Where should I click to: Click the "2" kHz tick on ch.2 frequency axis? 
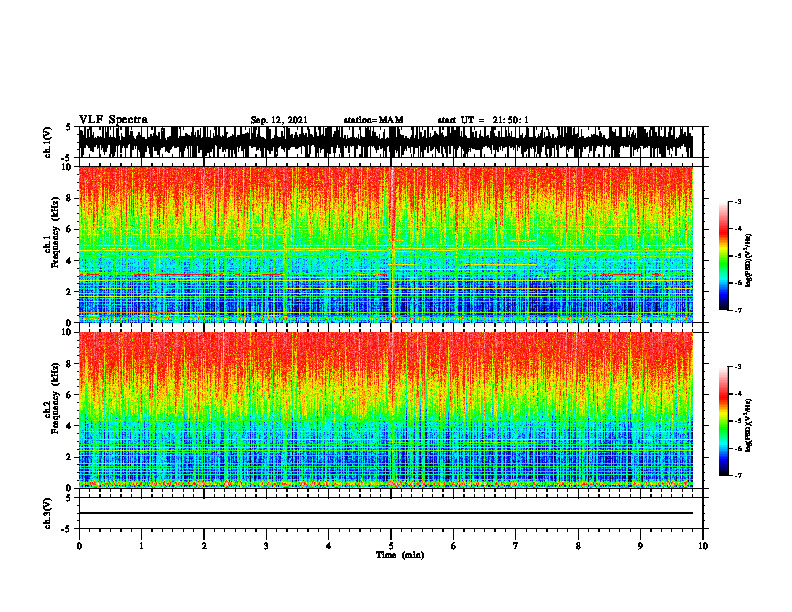pyautogui.click(x=70, y=457)
